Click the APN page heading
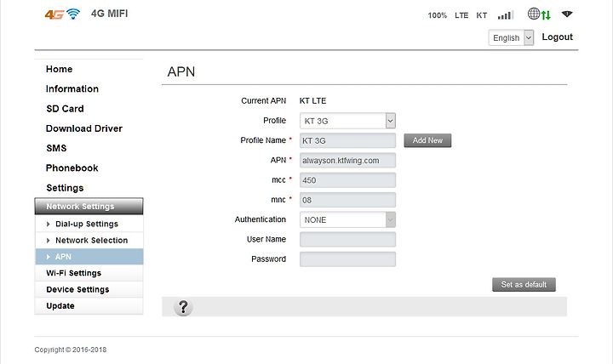The width and height of the screenshot is (613, 364). 181,71
